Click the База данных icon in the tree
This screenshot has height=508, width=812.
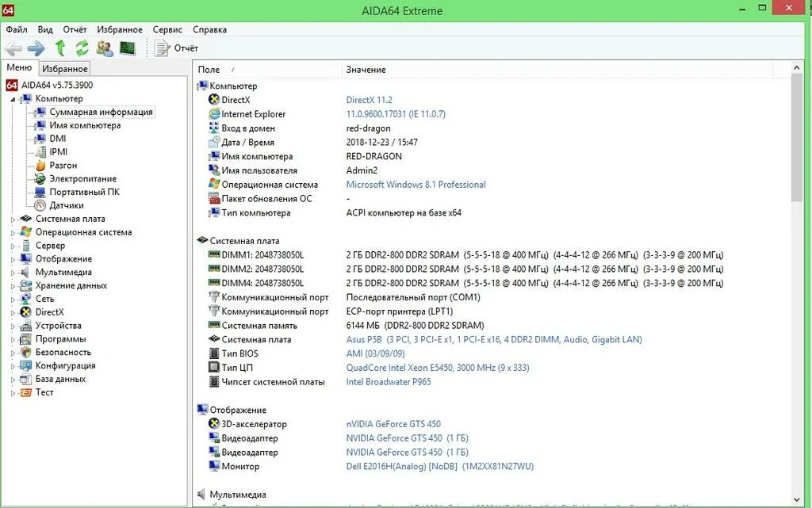pos(26,379)
